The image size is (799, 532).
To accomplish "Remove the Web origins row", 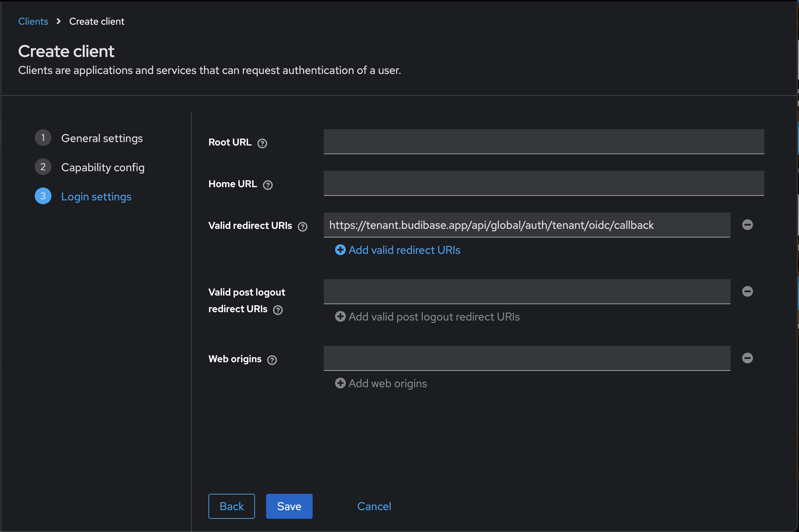I will tap(748, 358).
